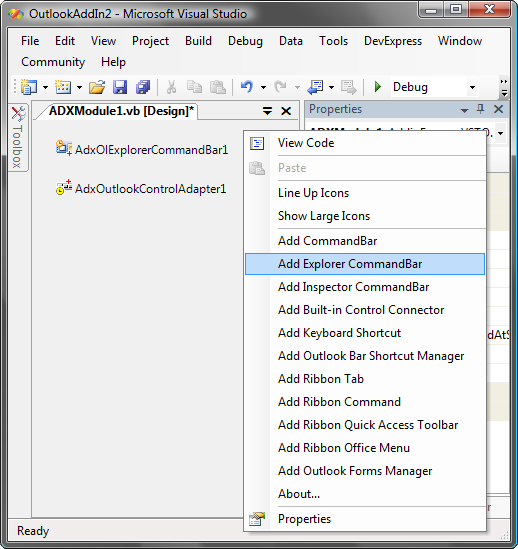This screenshot has height=549, width=518.
Task: Start debugging with the green play icon
Action: (x=378, y=86)
